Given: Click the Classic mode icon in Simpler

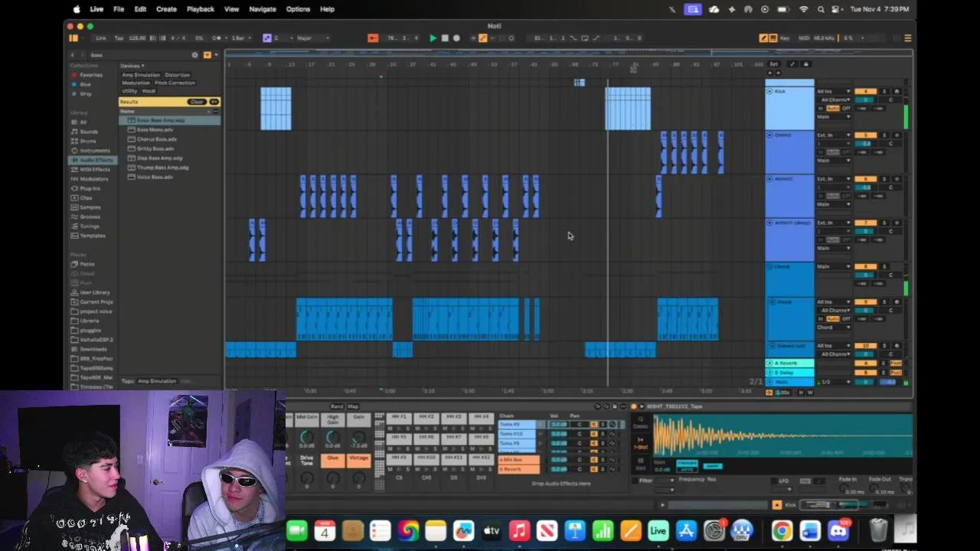Looking at the screenshot, I should 641,423.
